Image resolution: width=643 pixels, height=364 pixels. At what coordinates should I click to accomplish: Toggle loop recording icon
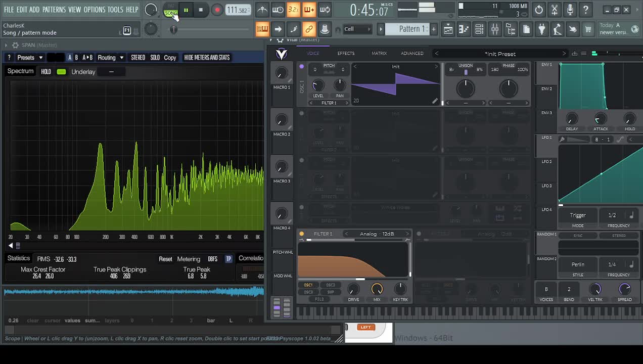click(x=325, y=10)
